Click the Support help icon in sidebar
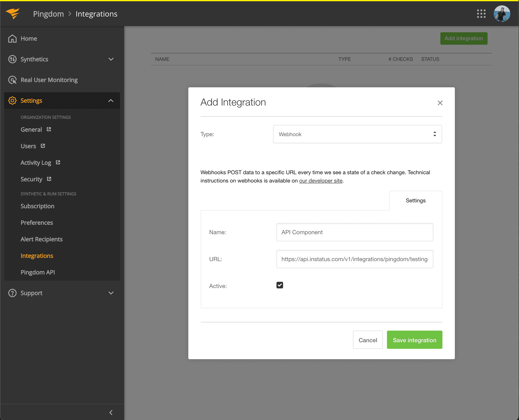The height and width of the screenshot is (420, 519). pyautogui.click(x=12, y=293)
